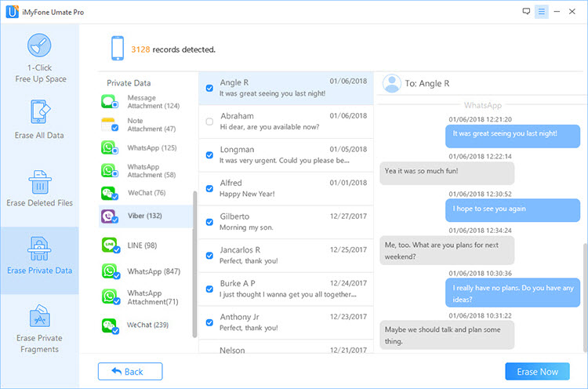This screenshot has height=389, width=588.
Task: Click the '3128 records detected' text
Action: [x=173, y=49]
